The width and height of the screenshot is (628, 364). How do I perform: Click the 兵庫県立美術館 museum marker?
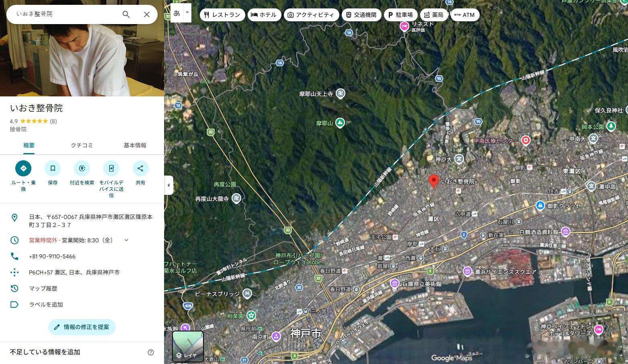(x=395, y=284)
